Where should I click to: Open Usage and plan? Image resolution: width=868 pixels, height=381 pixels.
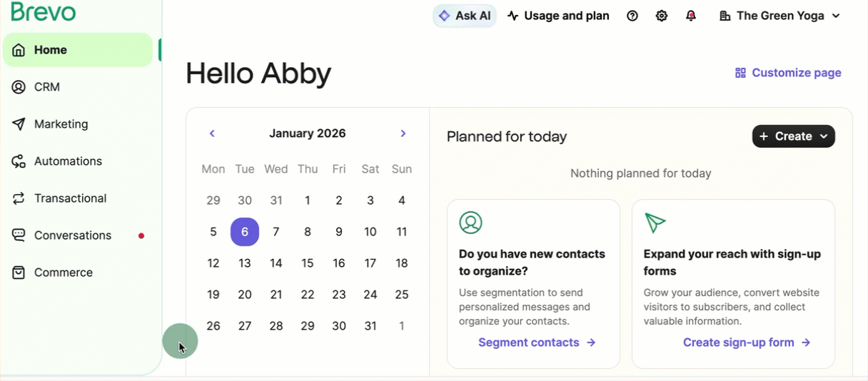point(558,16)
